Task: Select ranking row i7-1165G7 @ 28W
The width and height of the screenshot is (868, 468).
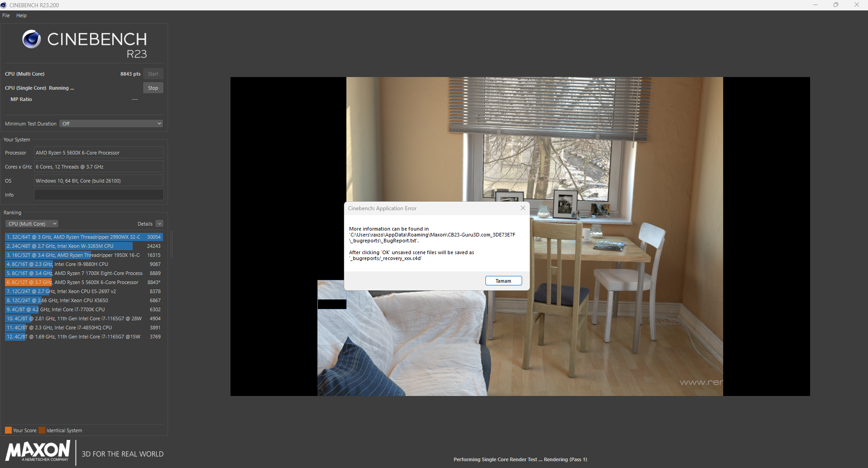Action: pos(83,318)
